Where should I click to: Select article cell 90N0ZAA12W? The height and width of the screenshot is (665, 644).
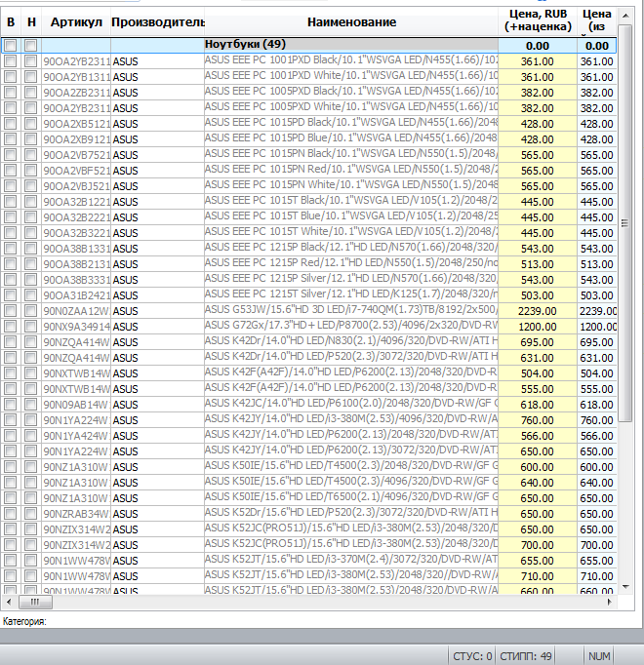click(76, 311)
